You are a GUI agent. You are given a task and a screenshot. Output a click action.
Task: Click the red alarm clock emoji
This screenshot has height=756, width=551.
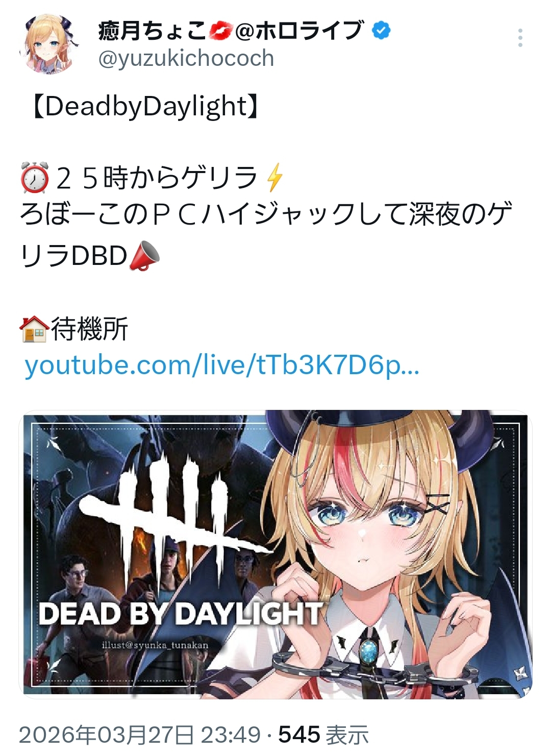point(35,177)
